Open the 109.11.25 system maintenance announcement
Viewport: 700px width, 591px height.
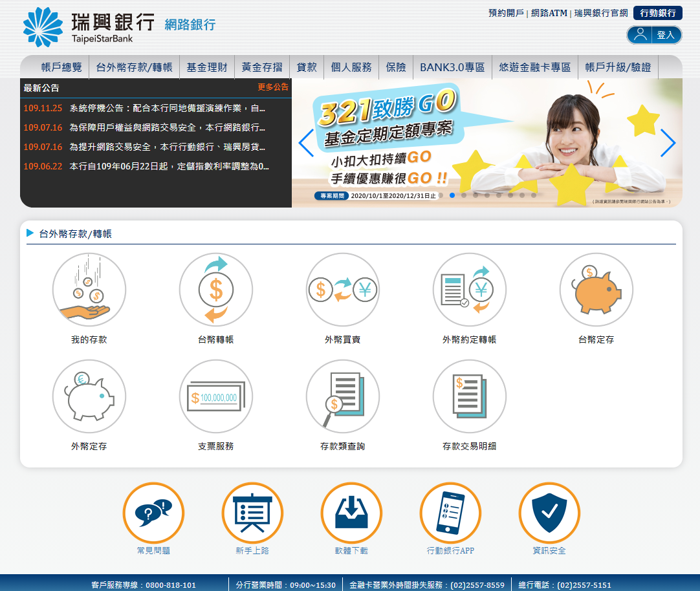point(167,109)
